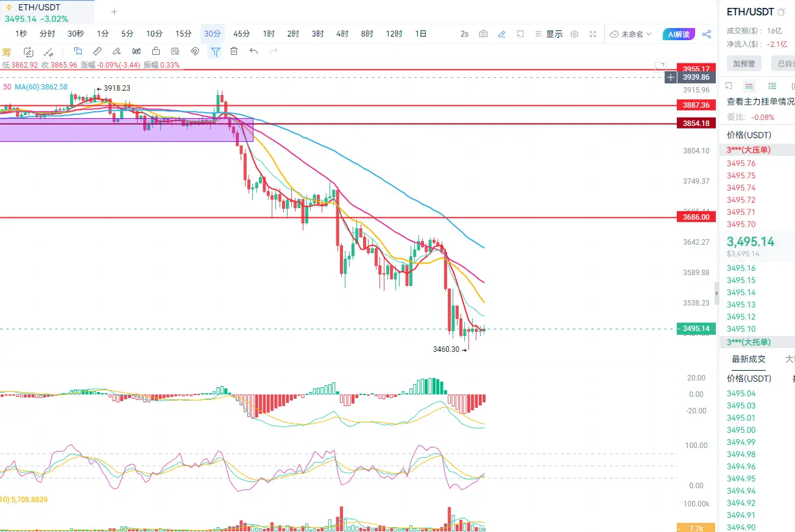The height and width of the screenshot is (532, 795).
Task: Switch to the 1秒 timeframe
Action: [x=21, y=34]
